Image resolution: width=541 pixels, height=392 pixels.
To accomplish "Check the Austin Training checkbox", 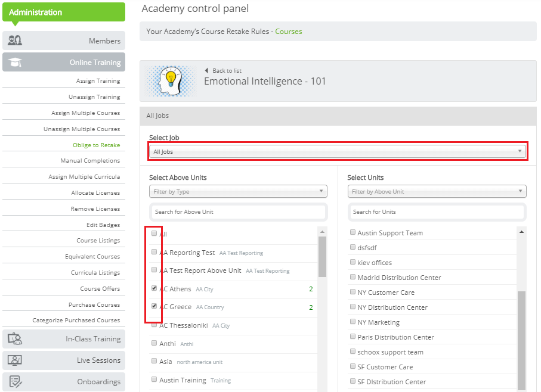I will [154, 379].
